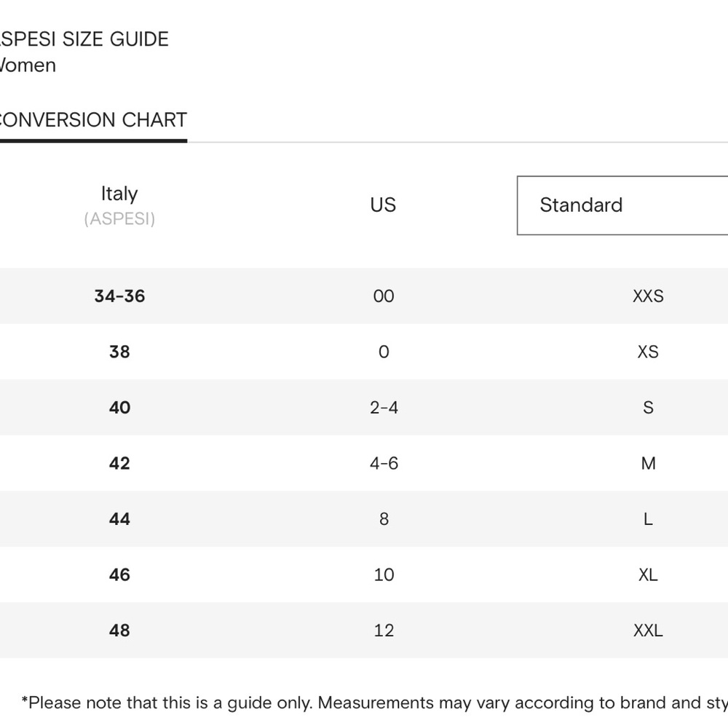Click the XS standard size cell

tap(648, 352)
